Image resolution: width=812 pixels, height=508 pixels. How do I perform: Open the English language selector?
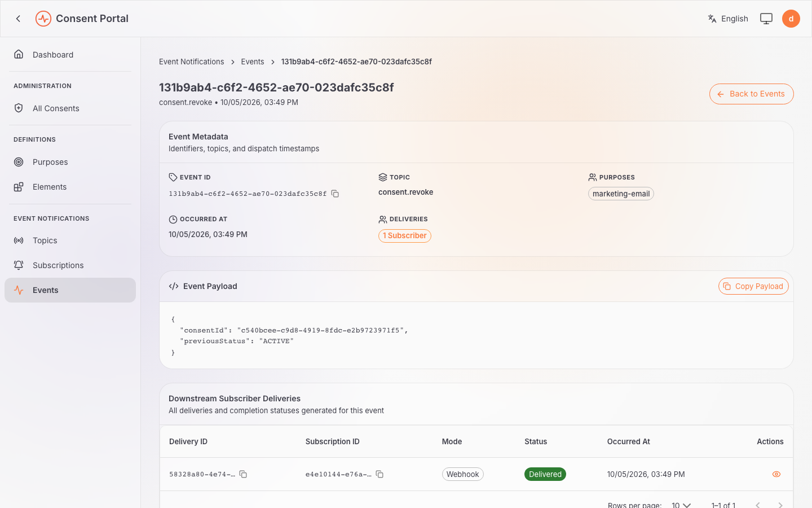(728, 19)
